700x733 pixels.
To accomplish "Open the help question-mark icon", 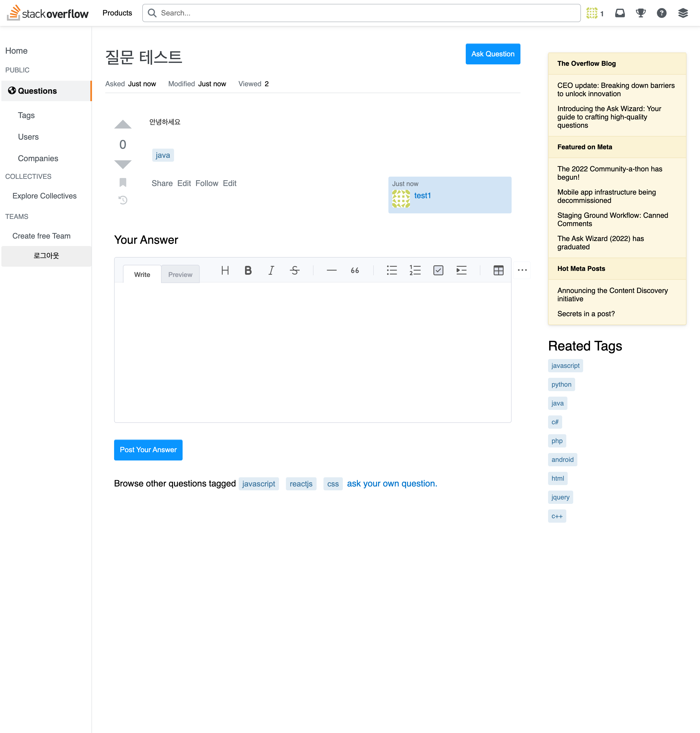I will coord(662,13).
